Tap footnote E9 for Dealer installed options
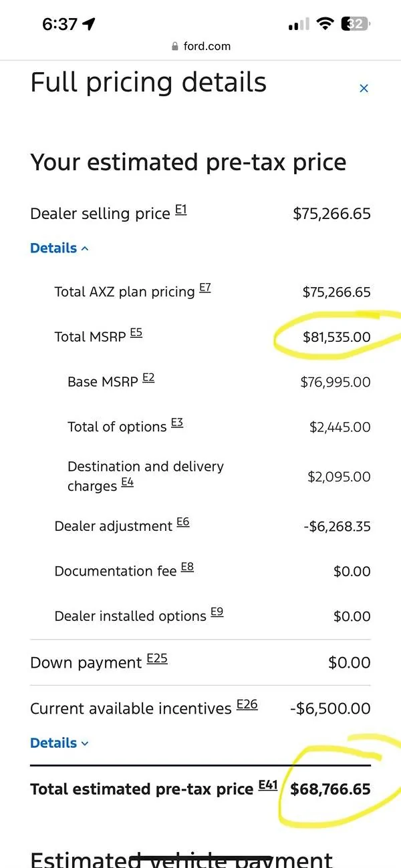Image resolution: width=401 pixels, height=868 pixels. pos(217,612)
